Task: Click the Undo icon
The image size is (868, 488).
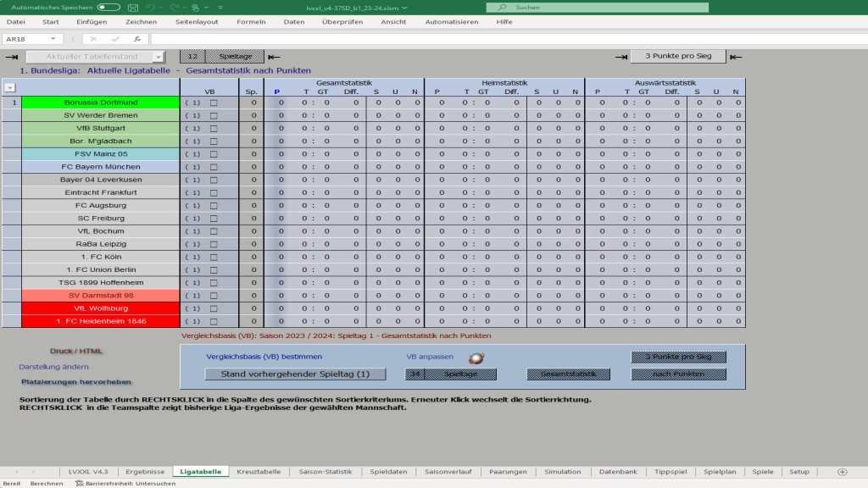Action: click(150, 8)
